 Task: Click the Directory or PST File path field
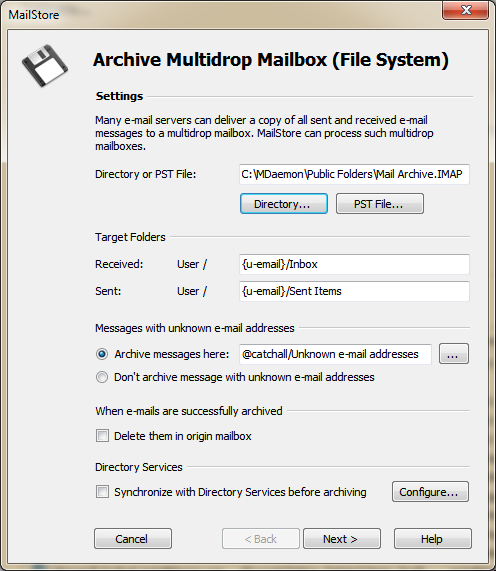[354, 174]
